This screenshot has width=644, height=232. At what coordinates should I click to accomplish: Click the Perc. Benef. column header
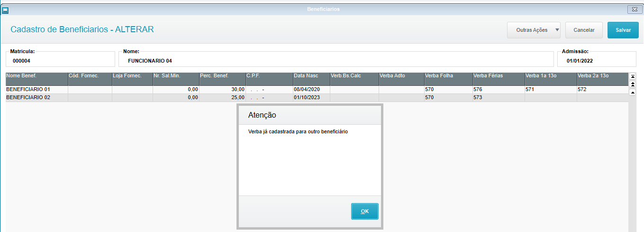pos(222,79)
